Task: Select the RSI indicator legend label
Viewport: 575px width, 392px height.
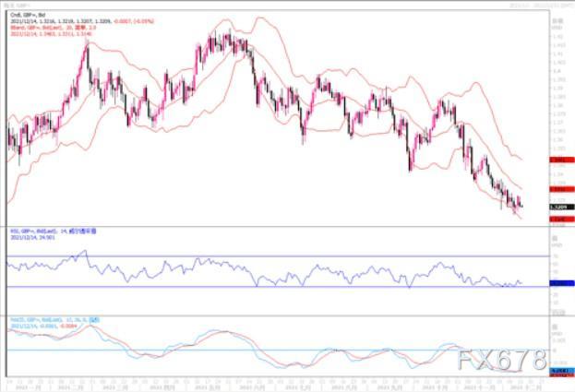Action: click(54, 232)
